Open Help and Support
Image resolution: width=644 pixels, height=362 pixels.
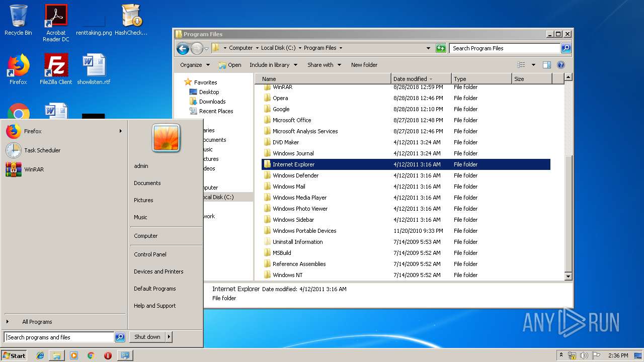click(154, 306)
